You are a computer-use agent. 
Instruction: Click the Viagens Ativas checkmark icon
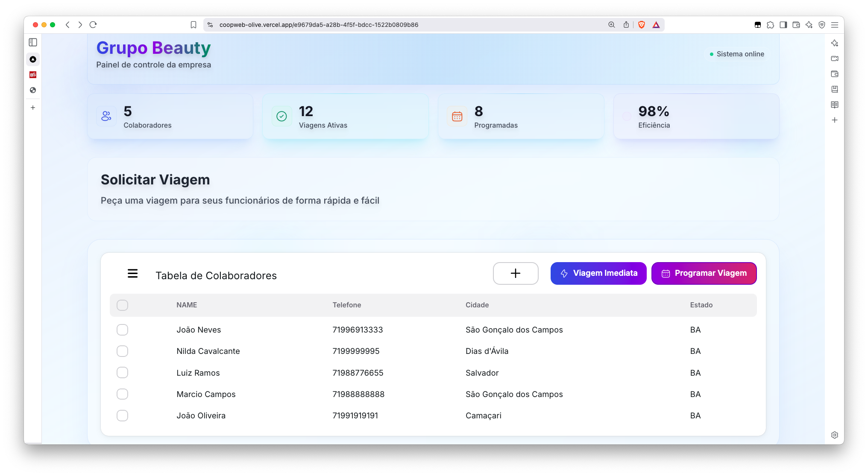[282, 116]
